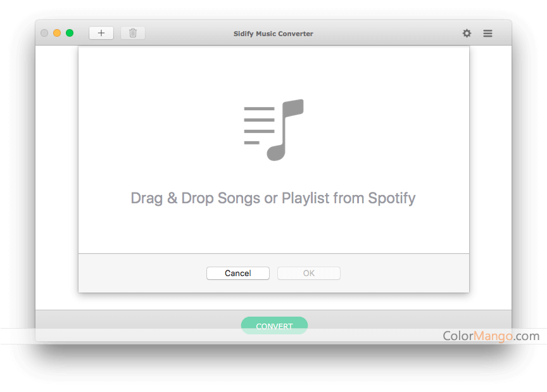Screen dimensions: 547x392
Task: Click the music note icon
Action: click(286, 130)
